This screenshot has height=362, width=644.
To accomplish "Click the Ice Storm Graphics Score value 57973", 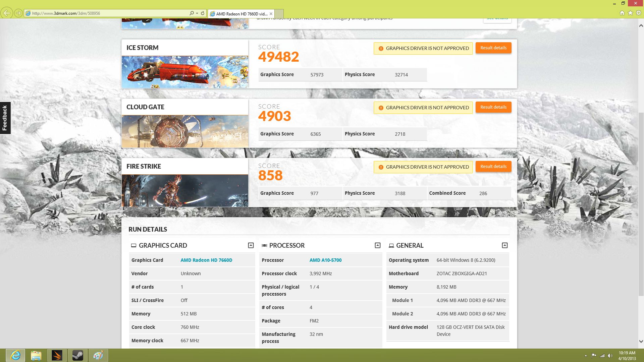I will click(317, 75).
